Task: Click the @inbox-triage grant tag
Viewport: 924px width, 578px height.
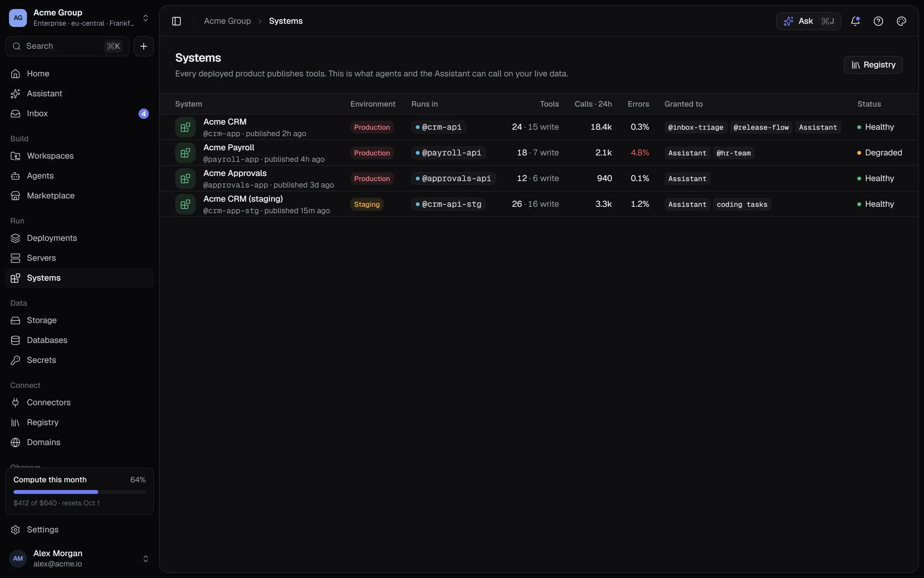Action: [x=696, y=127]
